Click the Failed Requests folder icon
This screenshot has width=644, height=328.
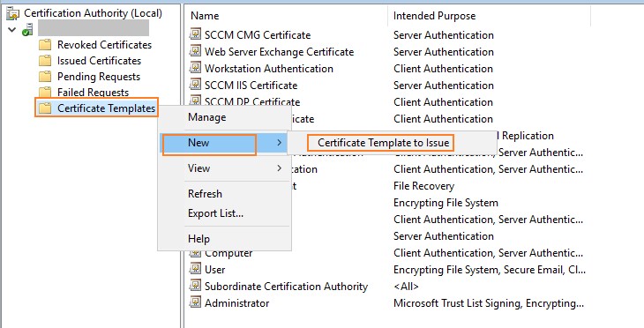click(x=45, y=92)
